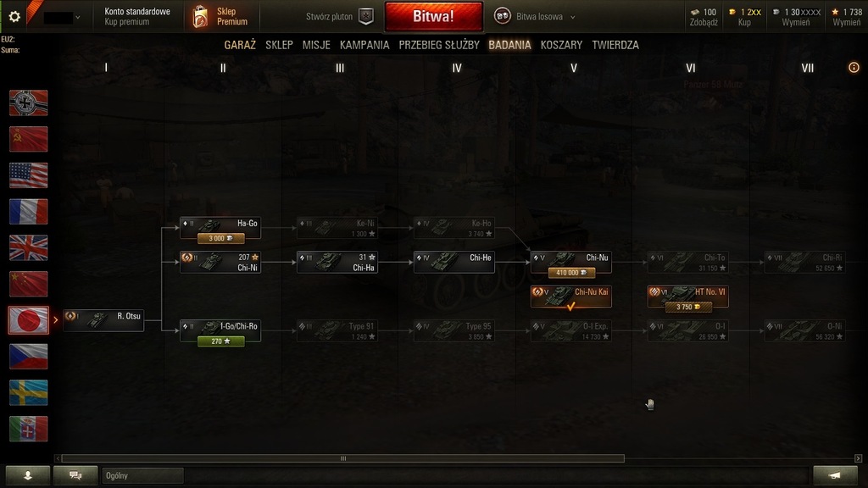Open the contacts icon at bottom left
This screenshot has width=868, height=488.
point(28,475)
